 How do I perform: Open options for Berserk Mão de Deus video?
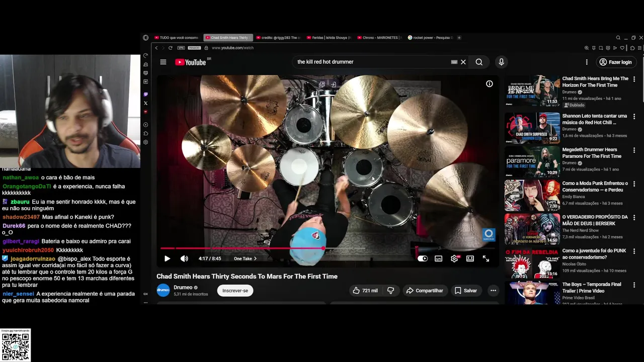pyautogui.click(x=634, y=218)
